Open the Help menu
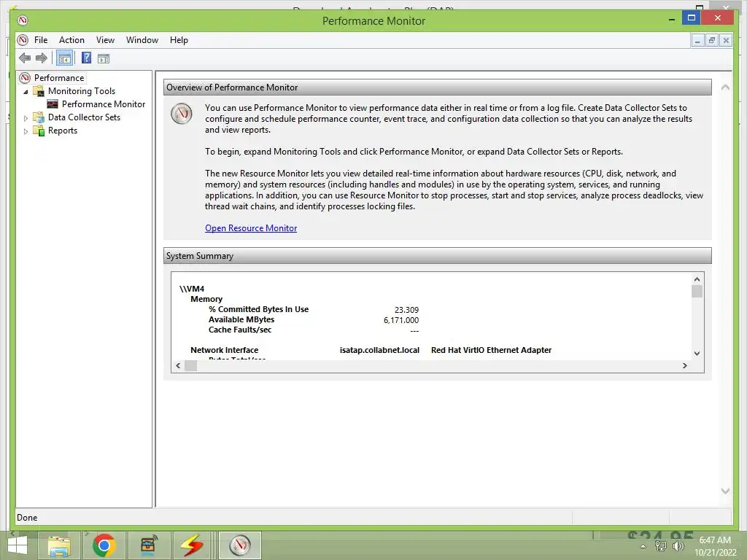747x560 pixels. (x=179, y=40)
